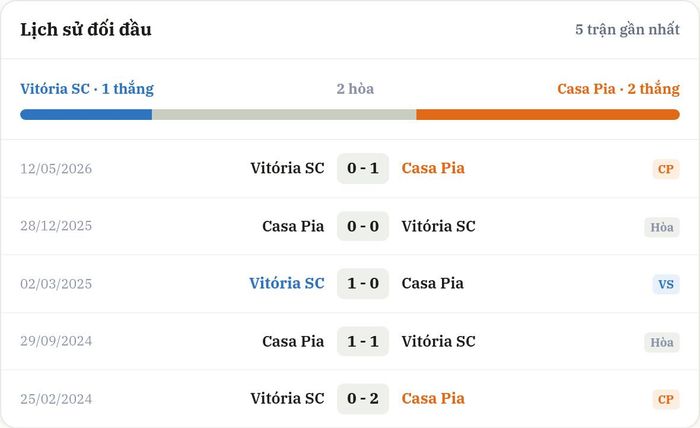This screenshot has width=700, height=428.
Task: Click the blue Vitória SC segment of the bar
Action: click(86, 115)
